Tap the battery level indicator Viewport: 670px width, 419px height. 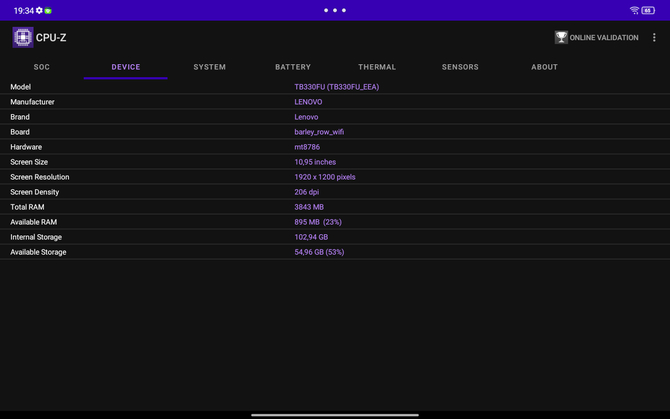pyautogui.click(x=648, y=10)
